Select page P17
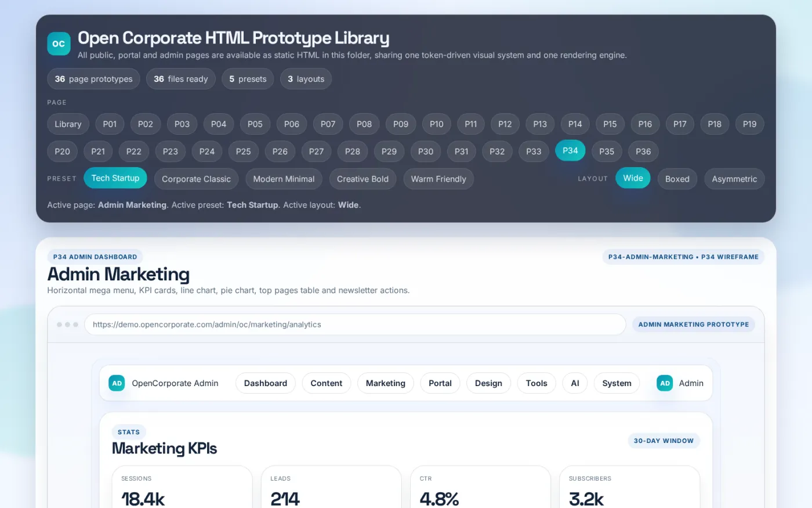Image resolution: width=812 pixels, height=508 pixels. (680, 124)
